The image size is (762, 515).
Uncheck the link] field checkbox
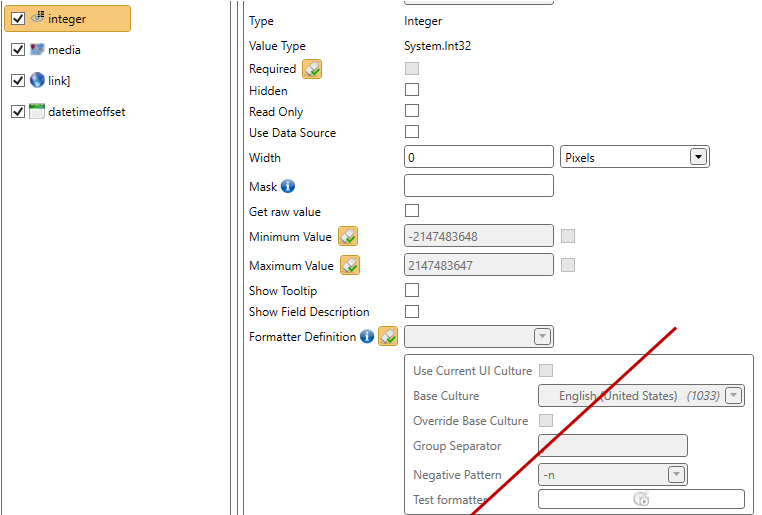click(18, 81)
